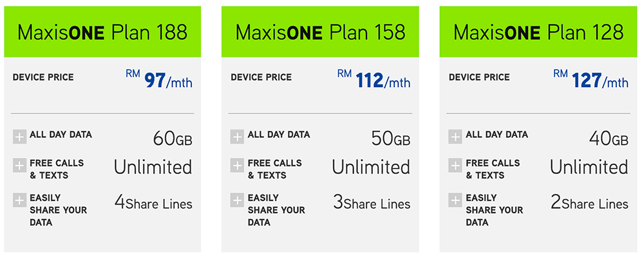Expand All Day Data in Plan 188
Screen dimensions: 644x259
tap(20, 137)
